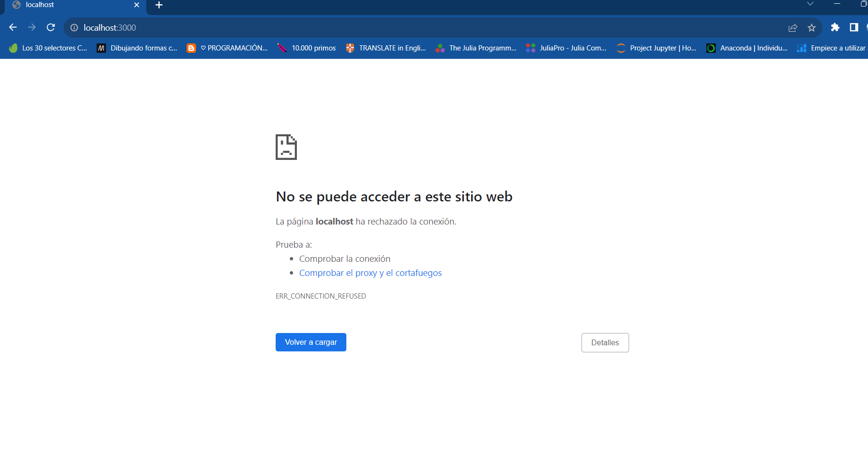Open the side panel icon
The width and height of the screenshot is (868, 458).
pyautogui.click(x=854, y=27)
